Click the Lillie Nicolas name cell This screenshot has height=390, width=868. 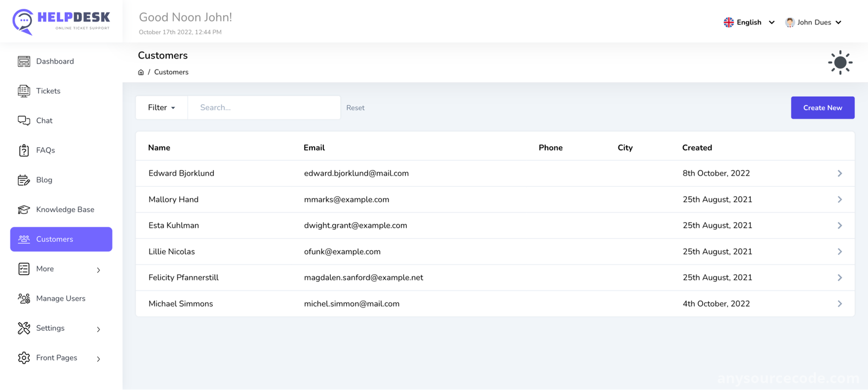tap(171, 251)
